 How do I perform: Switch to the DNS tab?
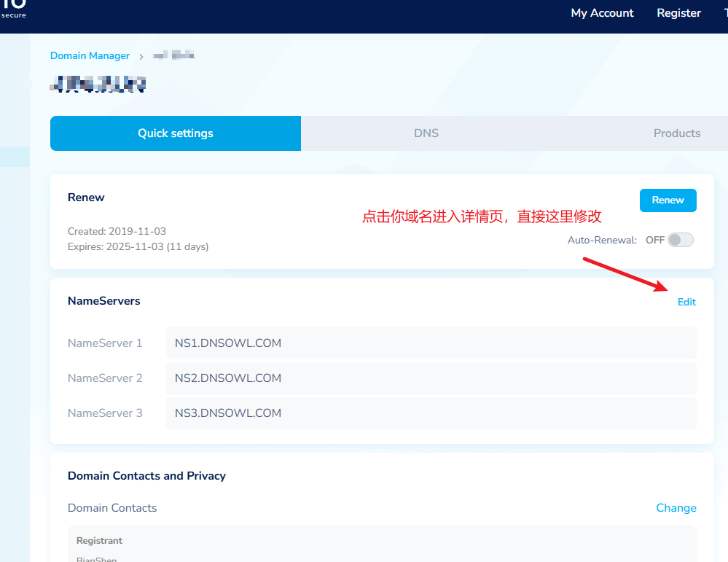point(426,133)
